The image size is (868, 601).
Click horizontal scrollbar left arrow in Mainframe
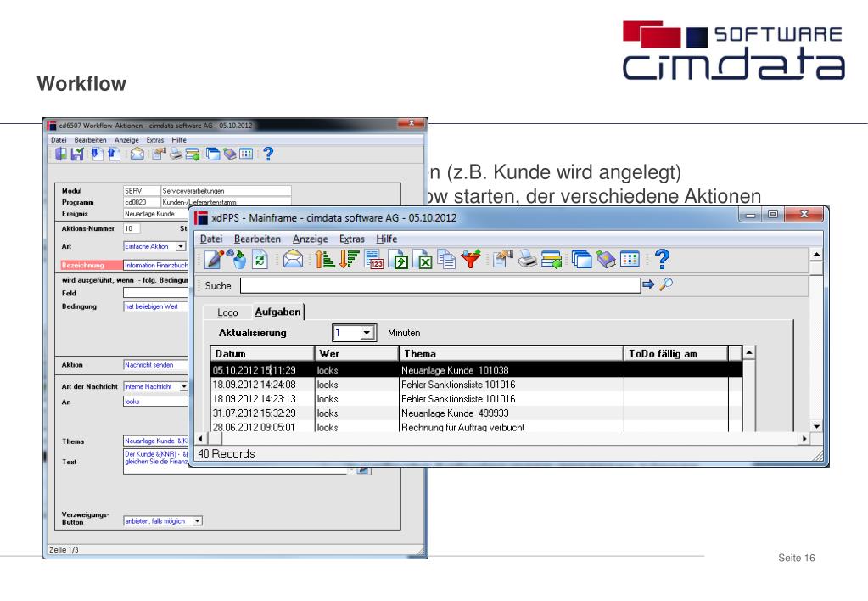(200, 438)
